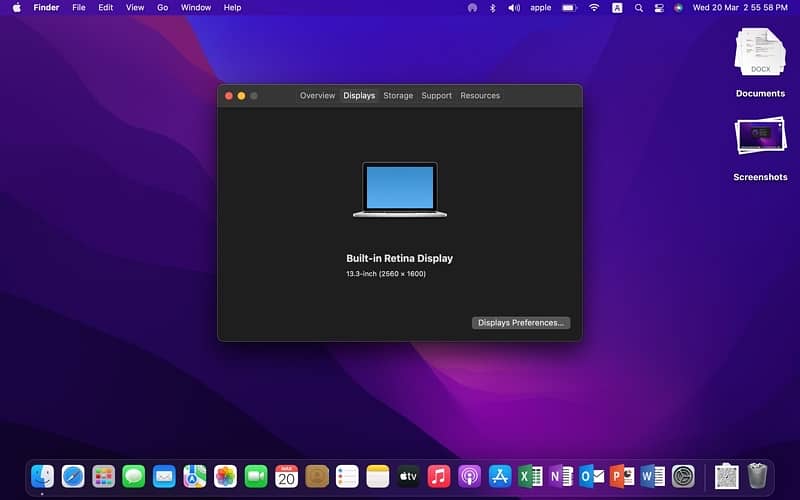Switch to the Overview tab
Image resolution: width=800 pixels, height=500 pixels.
tap(317, 96)
